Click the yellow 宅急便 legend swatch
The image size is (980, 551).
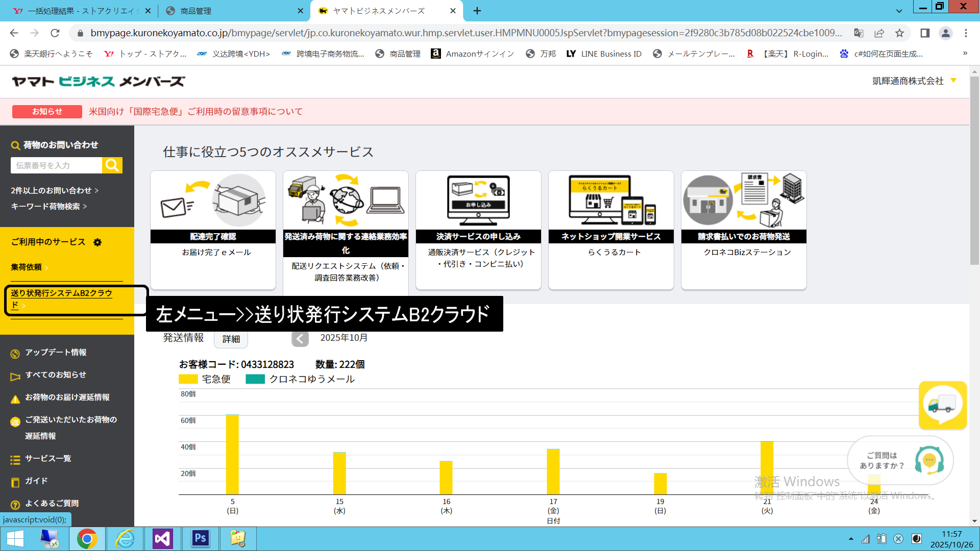188,379
